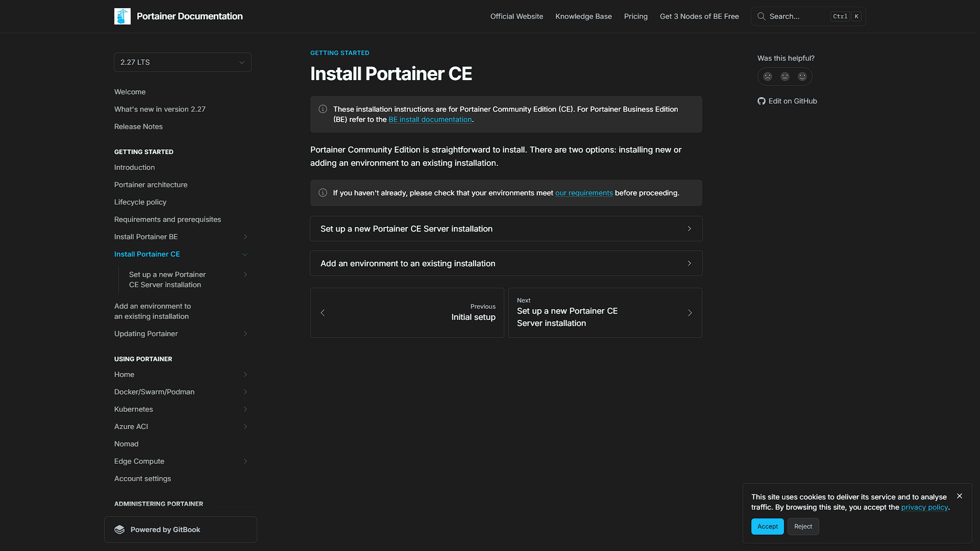Open the Official Website nav link
This screenshot has height=551, width=980.
pyautogui.click(x=517, y=16)
